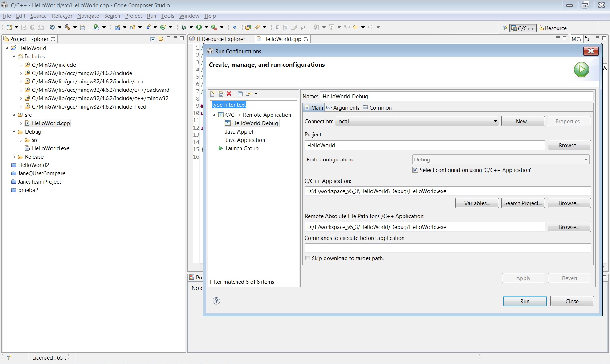This screenshot has height=364, width=610.
Task: Click the Build hammer icon on the toolbar
Action: click(x=68, y=27)
